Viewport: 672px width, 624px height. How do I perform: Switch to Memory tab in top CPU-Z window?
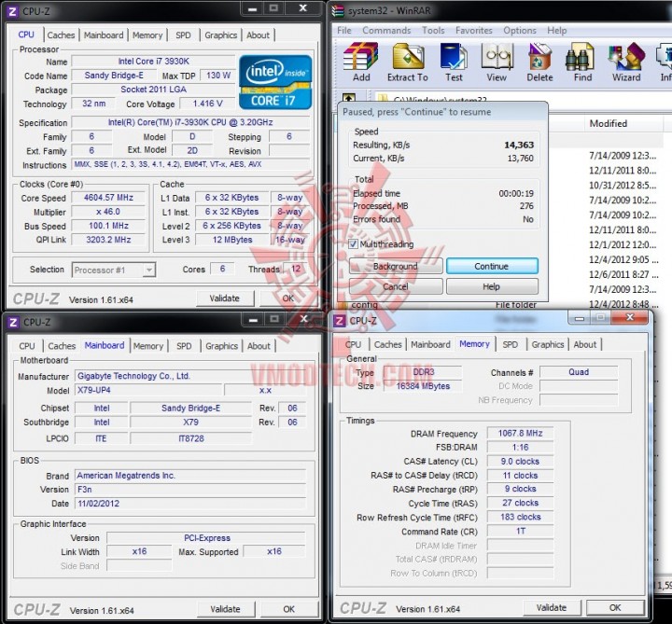click(147, 35)
